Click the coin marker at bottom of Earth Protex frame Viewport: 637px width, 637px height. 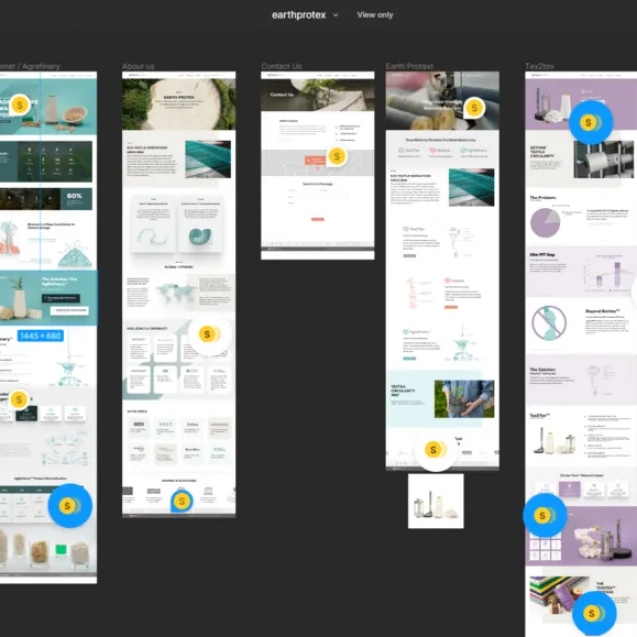pos(434,450)
